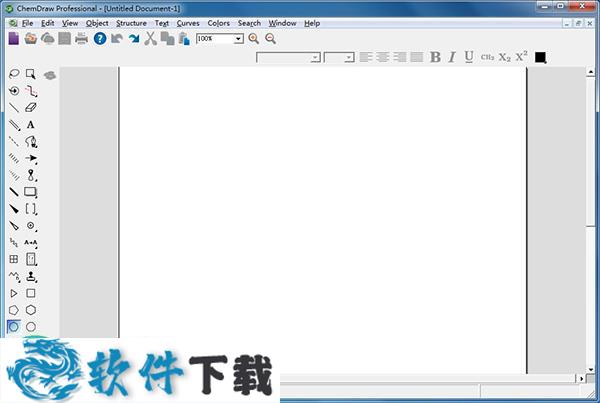The image size is (600, 403).
Task: Toggle Superscript X2 formatting
Action: point(521,56)
